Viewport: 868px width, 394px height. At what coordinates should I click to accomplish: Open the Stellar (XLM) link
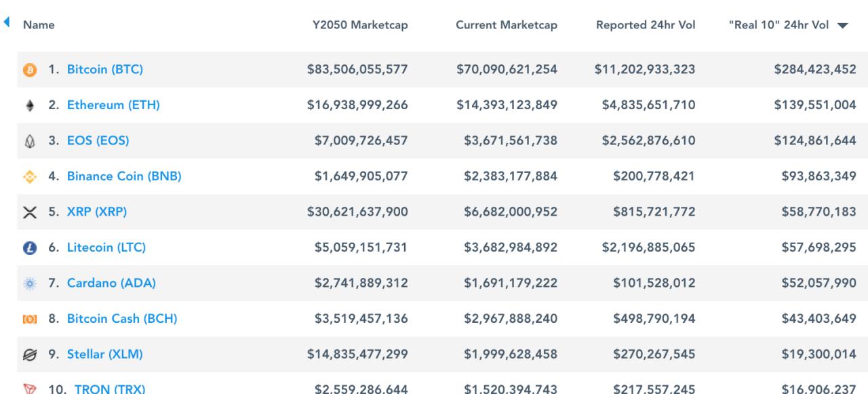104,354
